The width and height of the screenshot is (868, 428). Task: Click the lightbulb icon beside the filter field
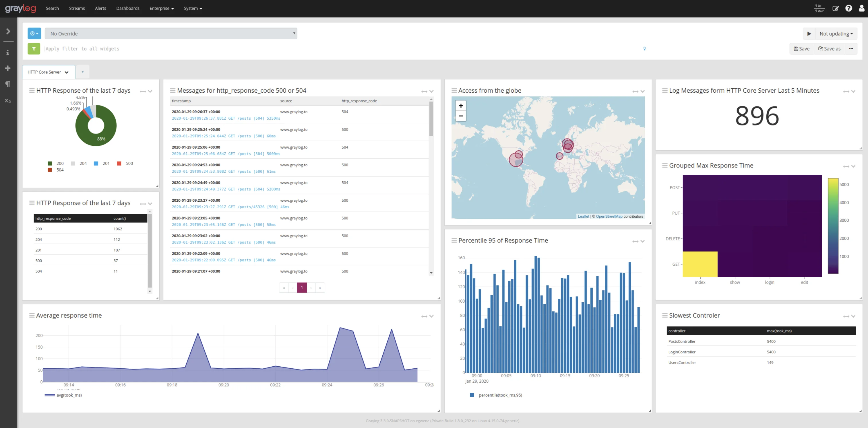(x=645, y=48)
